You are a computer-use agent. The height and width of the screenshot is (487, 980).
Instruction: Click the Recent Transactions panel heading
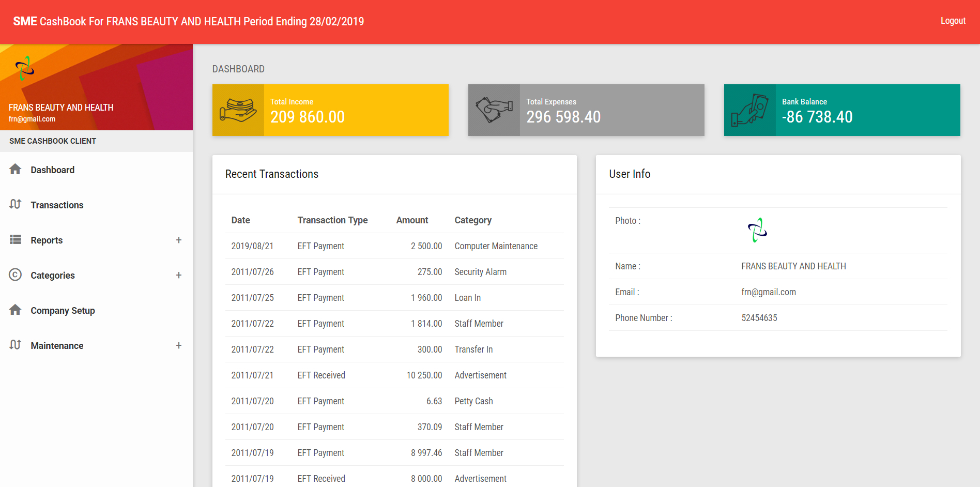(272, 174)
